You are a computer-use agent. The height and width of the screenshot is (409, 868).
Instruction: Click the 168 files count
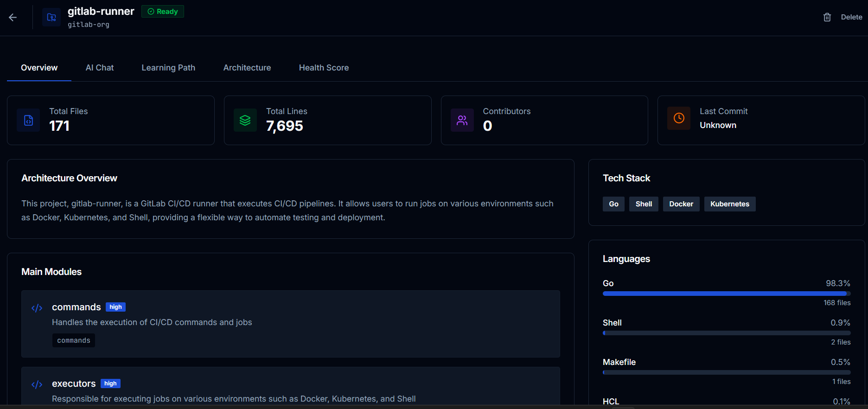(837, 303)
